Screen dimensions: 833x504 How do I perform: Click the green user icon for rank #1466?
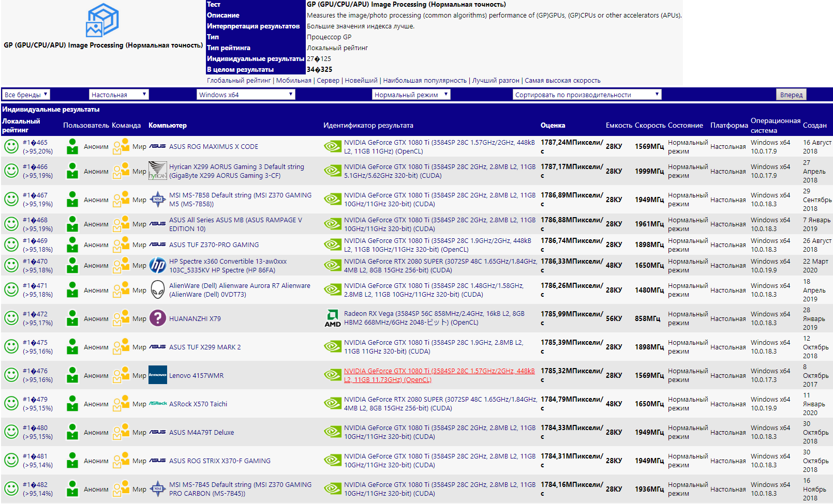point(72,171)
